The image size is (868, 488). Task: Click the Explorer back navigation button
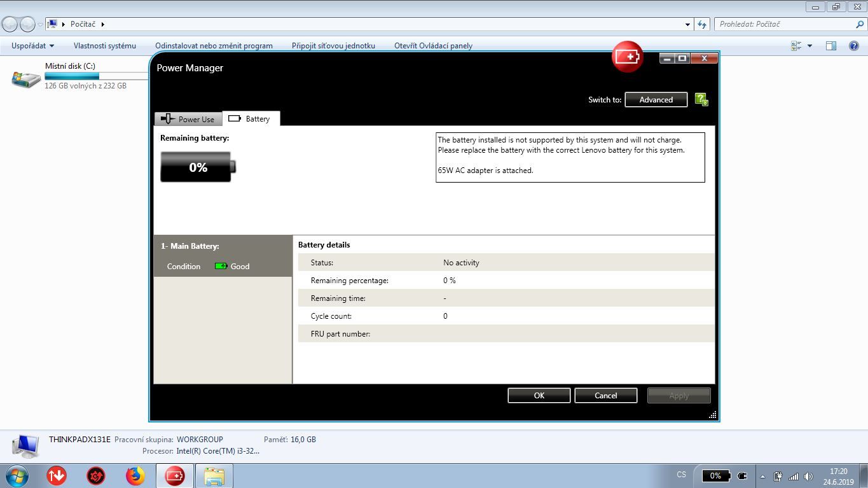(x=10, y=24)
